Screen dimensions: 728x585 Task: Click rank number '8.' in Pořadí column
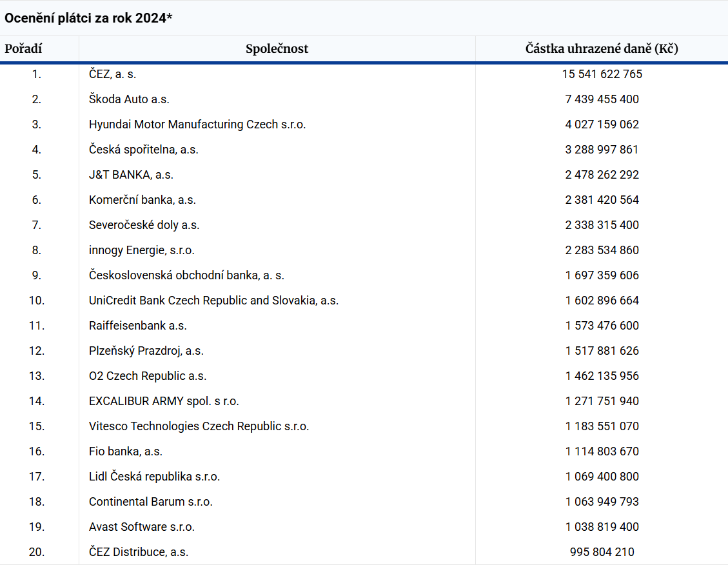[x=37, y=250]
